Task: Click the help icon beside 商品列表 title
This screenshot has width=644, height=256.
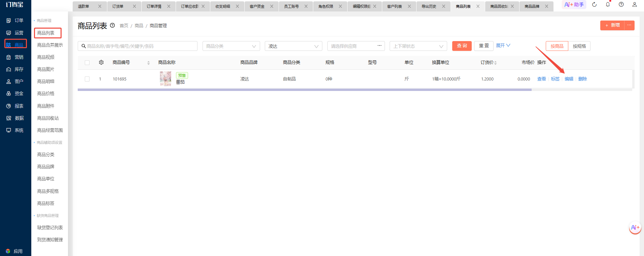Action: click(112, 25)
